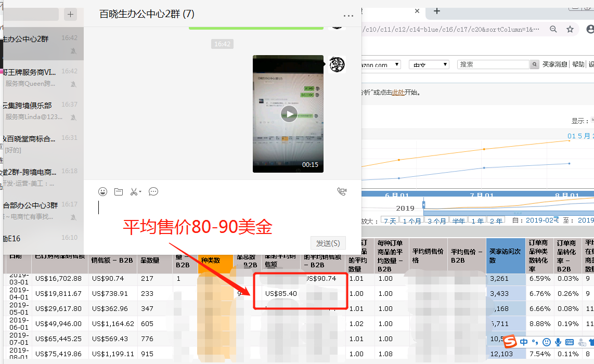Click the 自 start date field
The image size is (594, 364).
coord(541,220)
